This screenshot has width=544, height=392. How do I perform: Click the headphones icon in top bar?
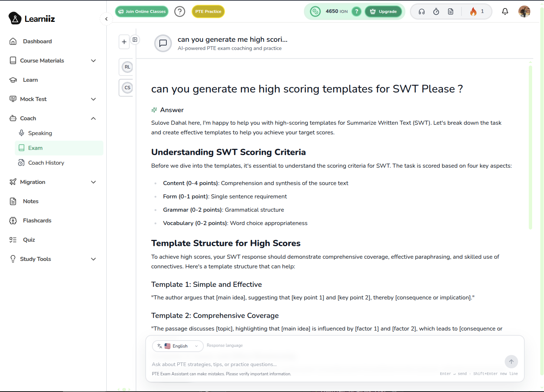click(422, 11)
